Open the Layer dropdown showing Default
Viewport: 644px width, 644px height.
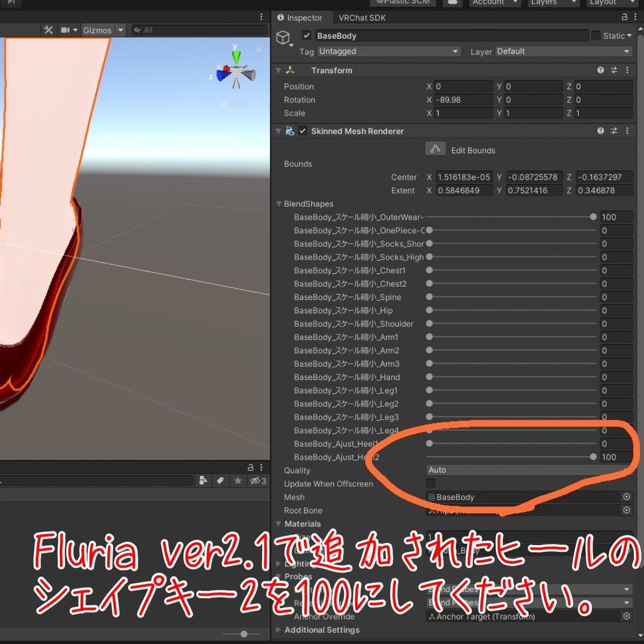(x=563, y=51)
